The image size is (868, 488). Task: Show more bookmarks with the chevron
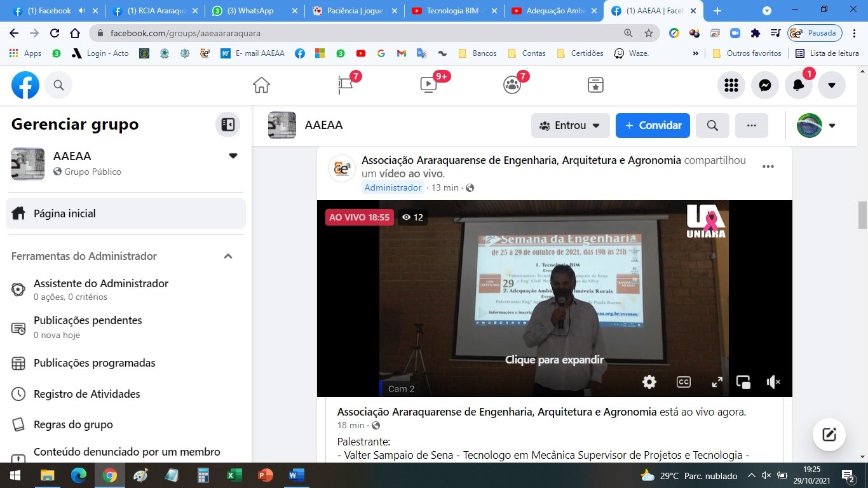click(695, 53)
